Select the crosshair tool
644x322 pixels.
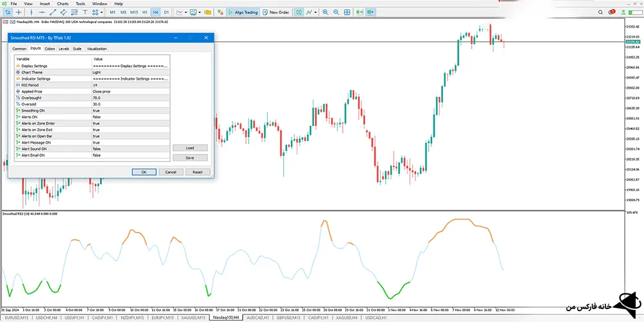(x=19, y=12)
